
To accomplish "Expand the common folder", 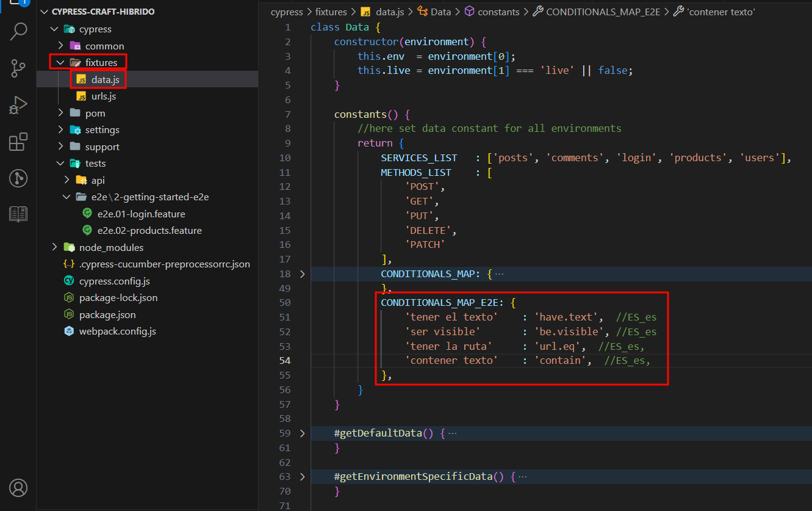I will tap(60, 46).
